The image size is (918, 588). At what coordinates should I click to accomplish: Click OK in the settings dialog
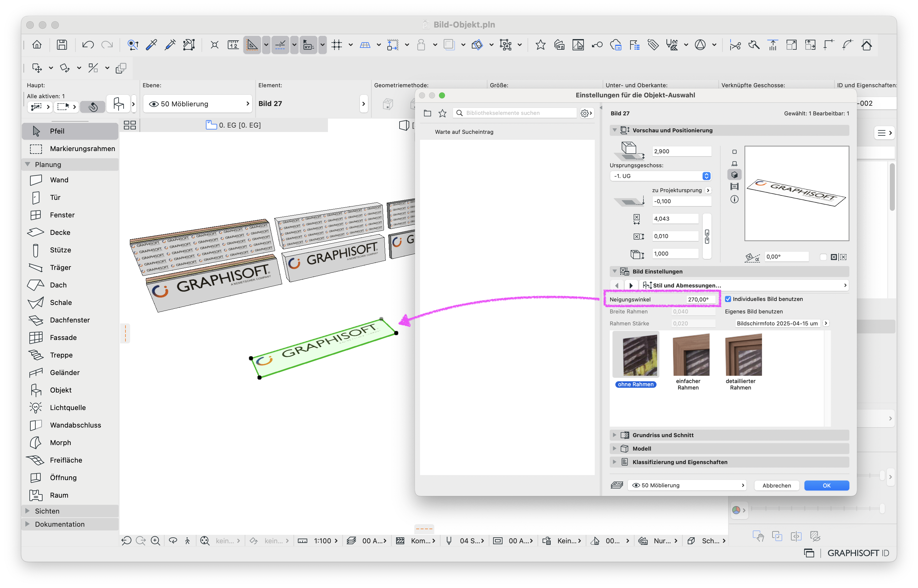pos(826,486)
